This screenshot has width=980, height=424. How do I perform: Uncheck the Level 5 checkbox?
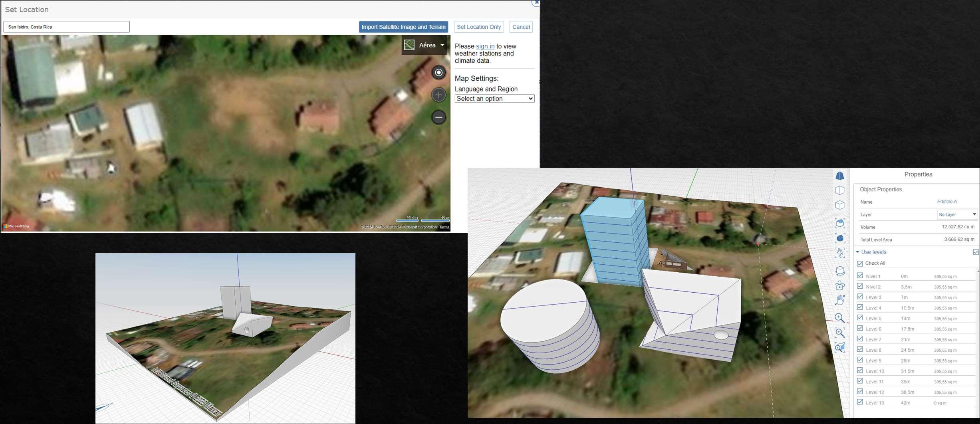tap(860, 318)
